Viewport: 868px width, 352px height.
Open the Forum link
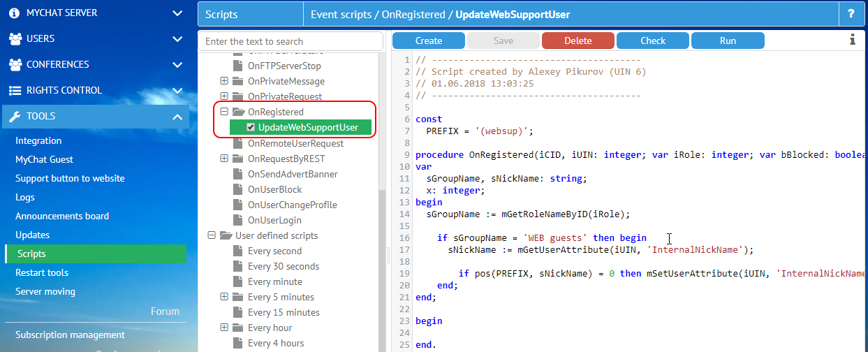pyautogui.click(x=165, y=311)
